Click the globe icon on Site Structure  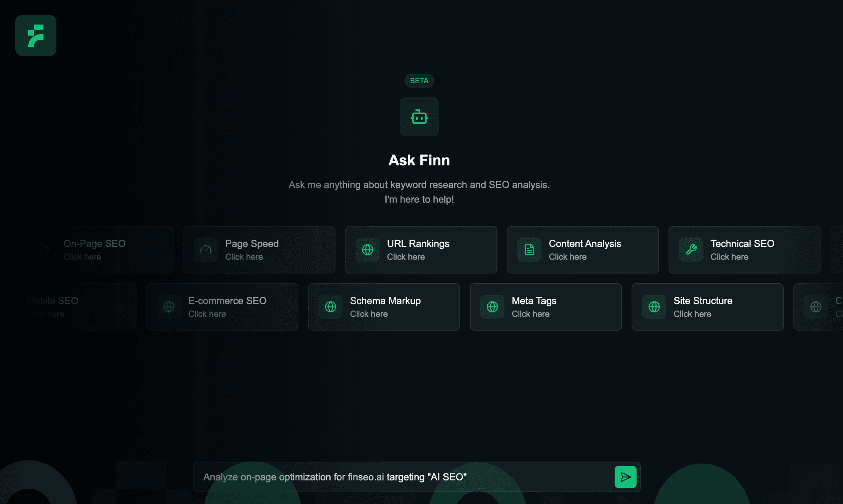tap(654, 307)
